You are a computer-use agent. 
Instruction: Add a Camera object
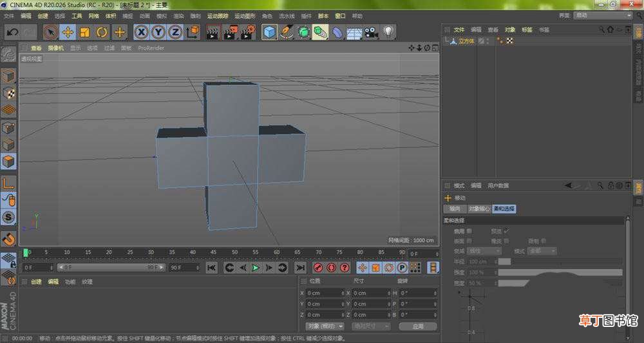pyautogui.click(x=372, y=32)
